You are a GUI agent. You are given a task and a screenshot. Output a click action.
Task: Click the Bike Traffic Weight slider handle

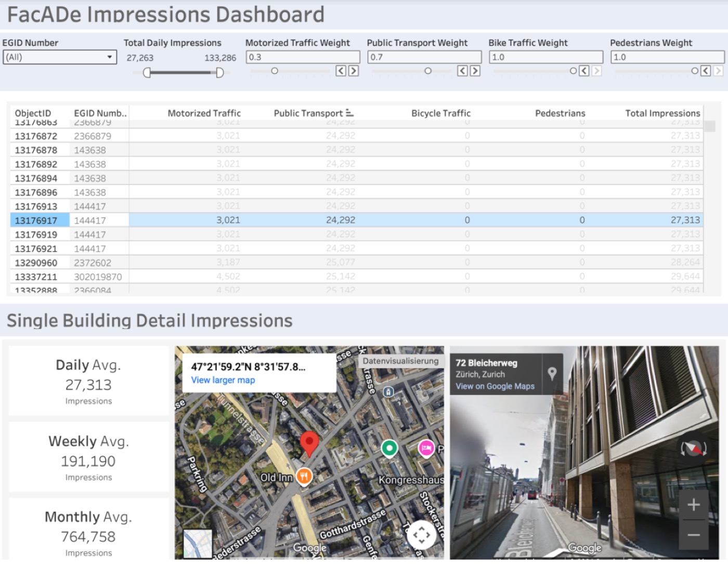pos(573,71)
